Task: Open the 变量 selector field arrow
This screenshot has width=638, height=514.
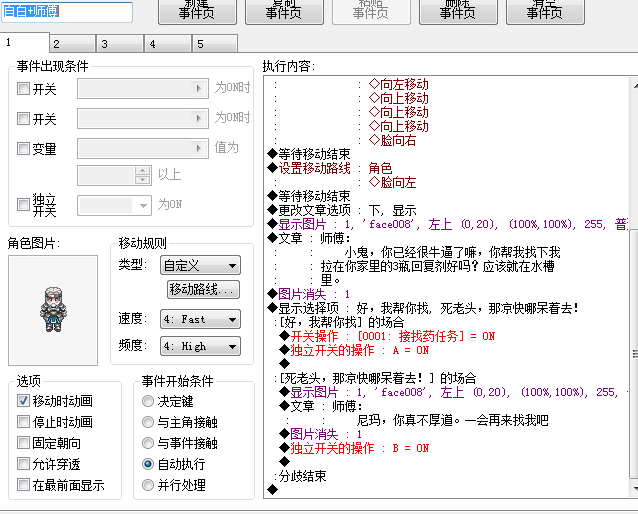Action: (x=198, y=149)
